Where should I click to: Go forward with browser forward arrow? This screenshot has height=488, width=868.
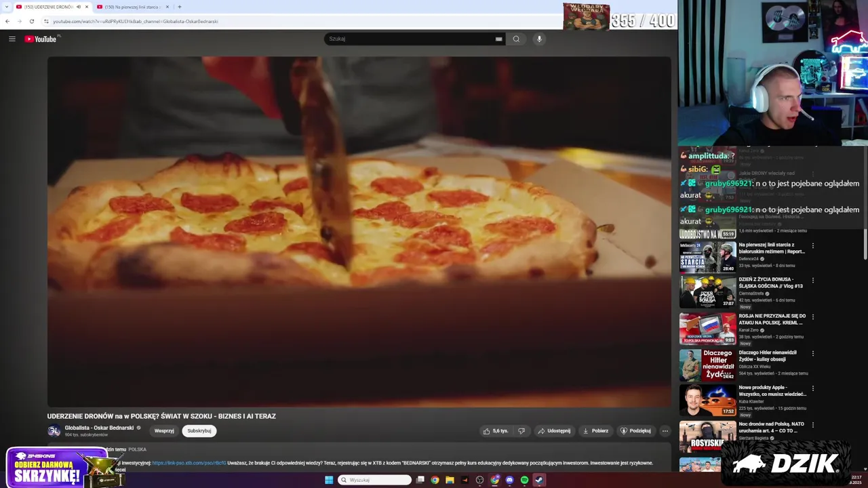coord(19,21)
